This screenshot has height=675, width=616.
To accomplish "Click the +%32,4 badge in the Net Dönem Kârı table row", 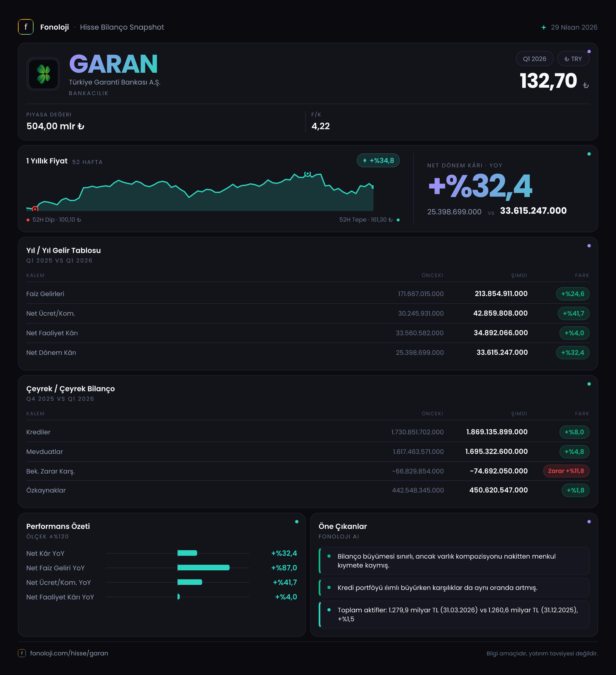I will pyautogui.click(x=572, y=353).
